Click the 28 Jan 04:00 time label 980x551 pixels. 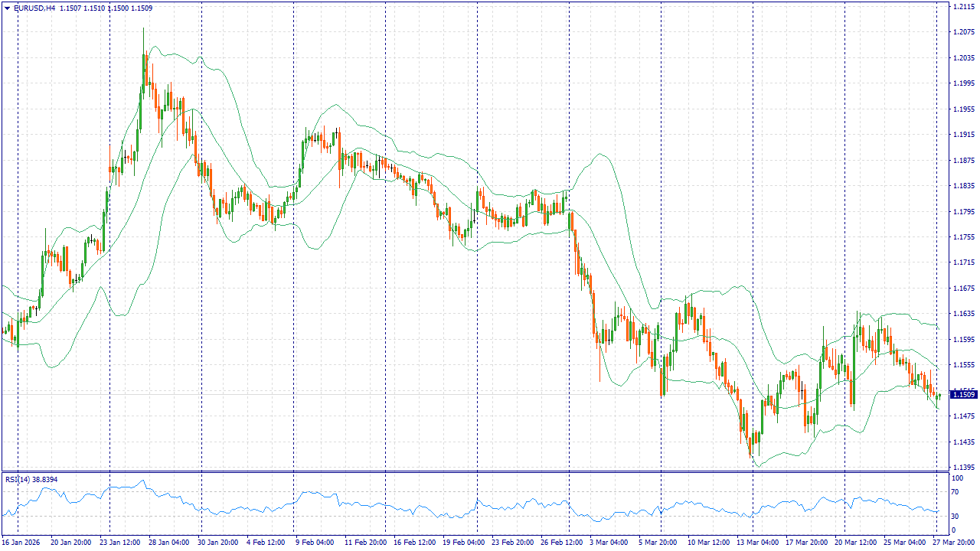(169, 542)
